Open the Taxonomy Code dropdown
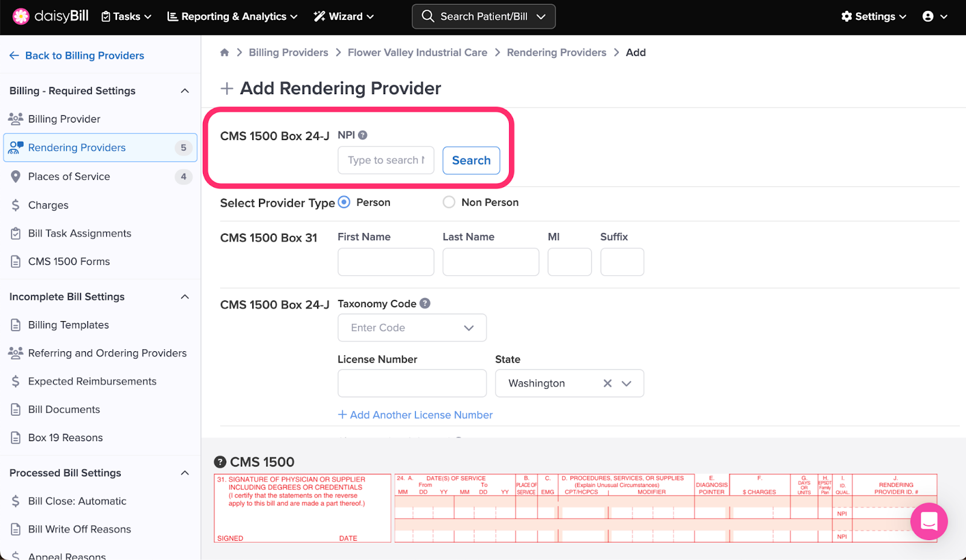 pyautogui.click(x=412, y=328)
